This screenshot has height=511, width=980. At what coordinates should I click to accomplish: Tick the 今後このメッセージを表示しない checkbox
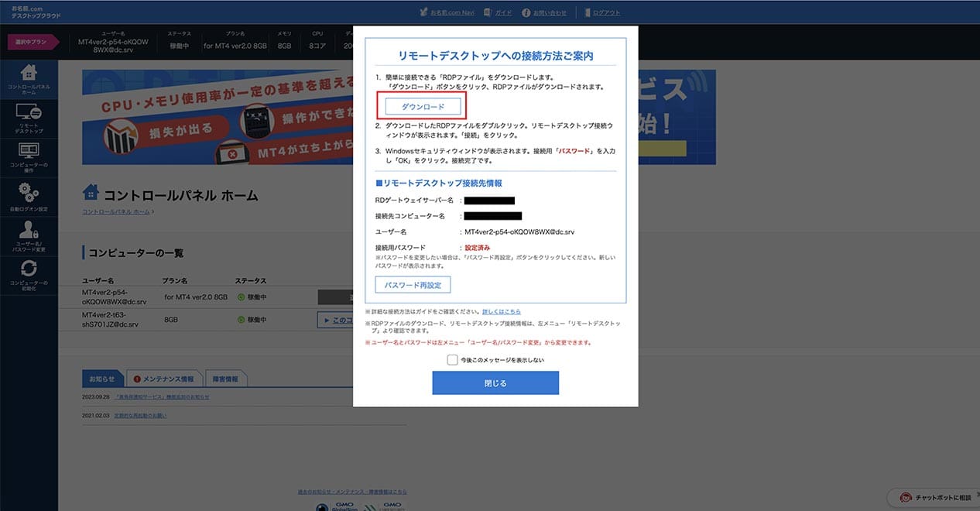pos(452,360)
